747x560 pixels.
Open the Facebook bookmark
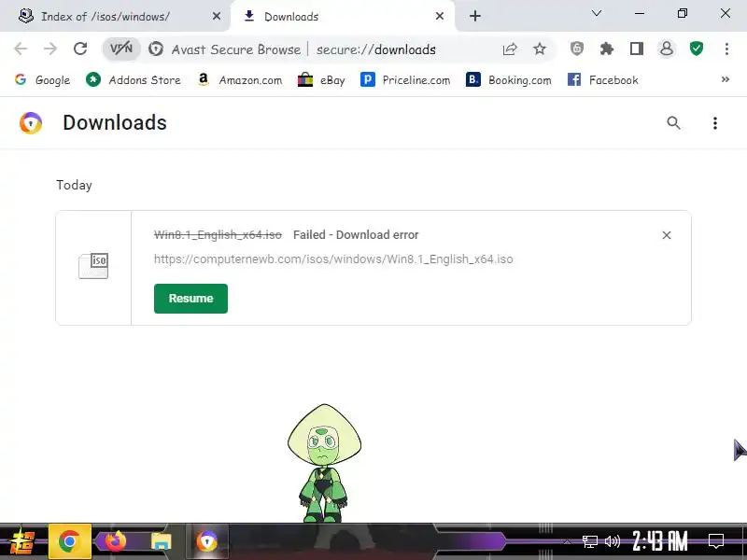click(602, 80)
